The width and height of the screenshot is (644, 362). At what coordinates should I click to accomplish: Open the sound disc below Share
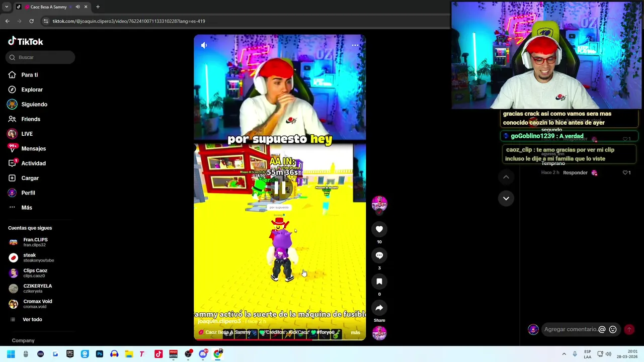coord(379,333)
